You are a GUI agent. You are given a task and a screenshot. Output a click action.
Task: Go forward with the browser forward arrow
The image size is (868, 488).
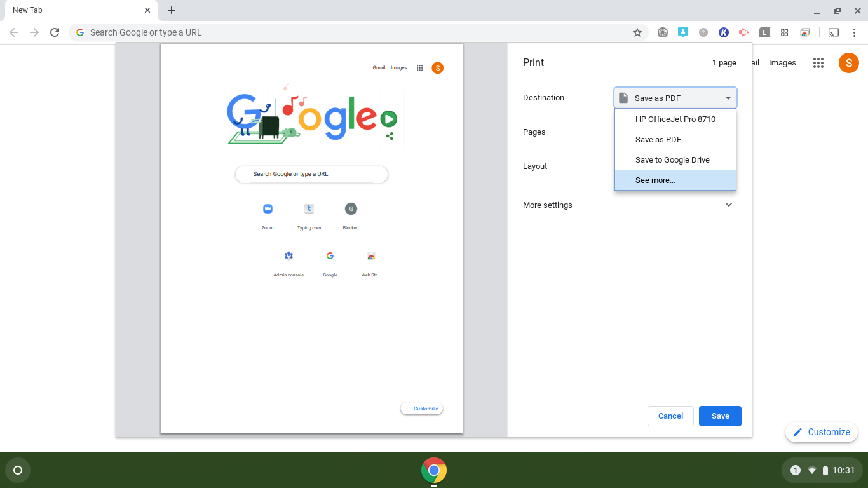34,32
